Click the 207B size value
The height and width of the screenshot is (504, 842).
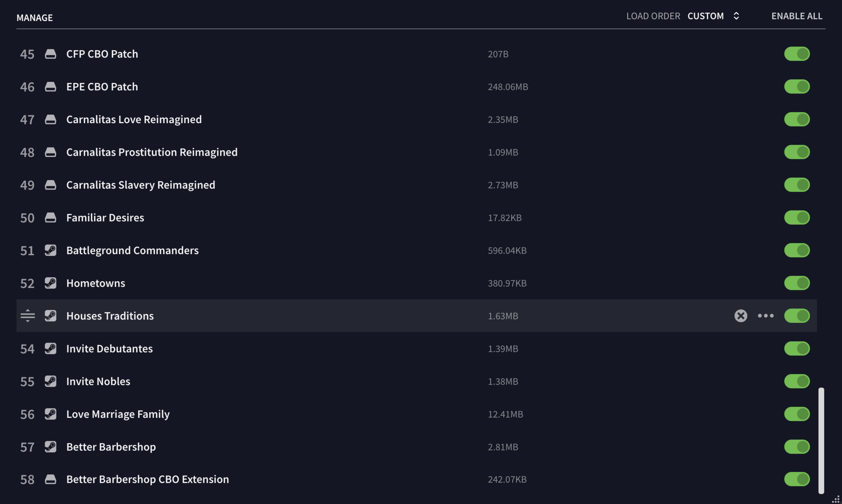click(498, 54)
